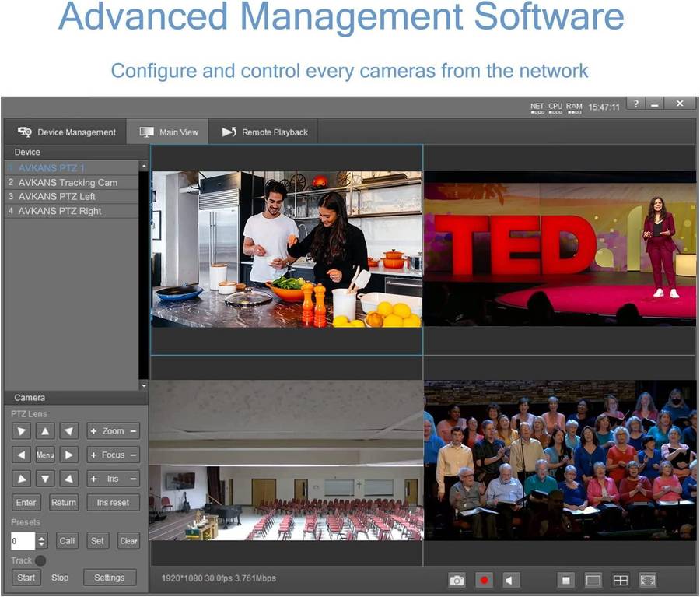Move the camera diagonally down-right
This screenshot has width=700, height=597.
(x=70, y=479)
